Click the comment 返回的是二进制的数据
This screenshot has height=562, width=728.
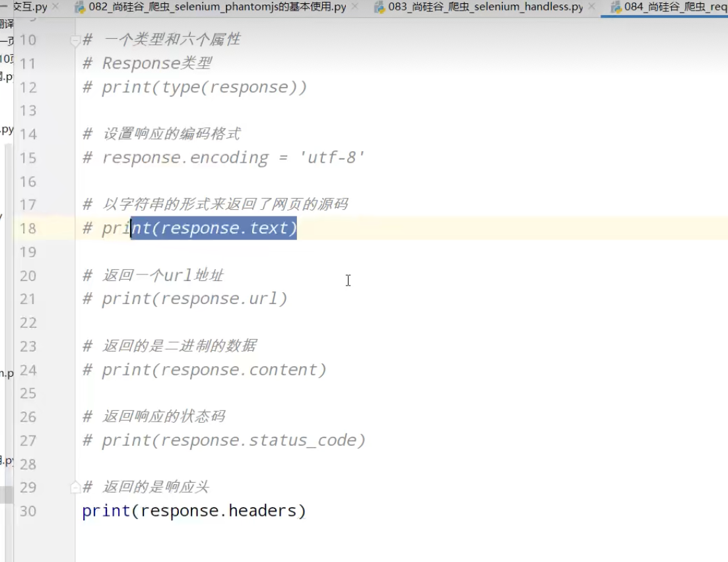coord(170,346)
